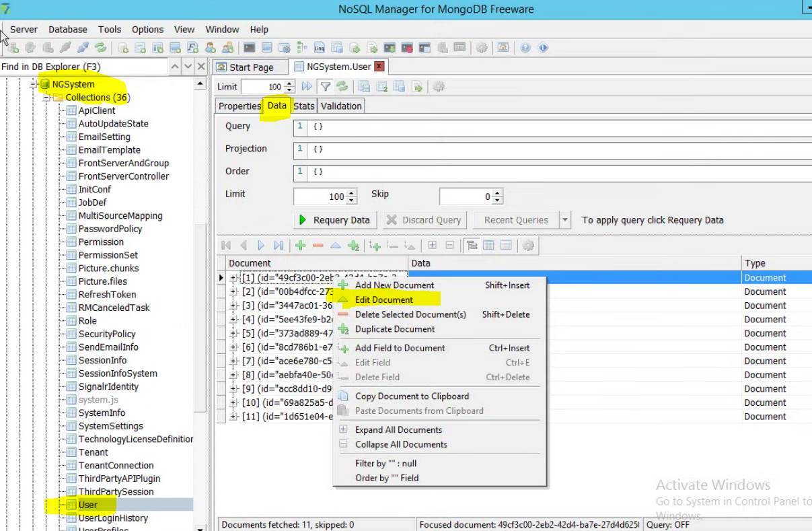Expand document [11] in the grid
Viewport: 812px width, 531px height.
tap(233, 417)
